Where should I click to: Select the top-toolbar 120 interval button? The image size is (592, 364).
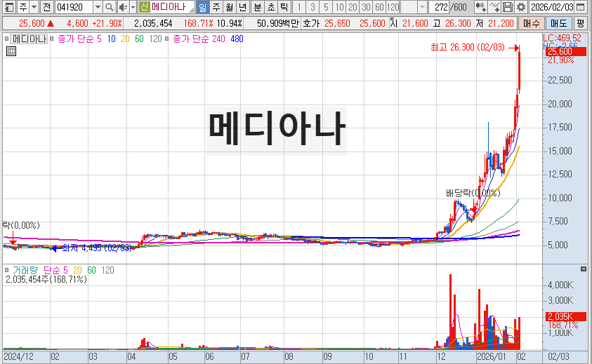click(x=393, y=7)
